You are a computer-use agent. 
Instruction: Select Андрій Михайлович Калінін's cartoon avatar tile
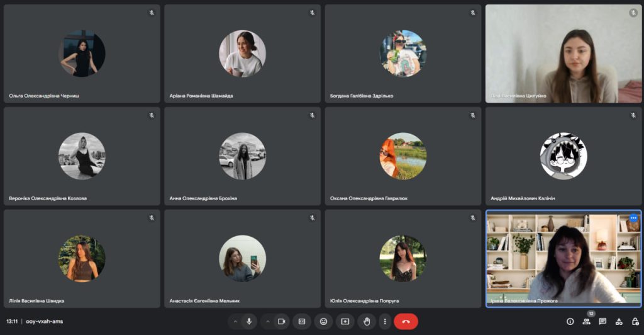pos(563,156)
